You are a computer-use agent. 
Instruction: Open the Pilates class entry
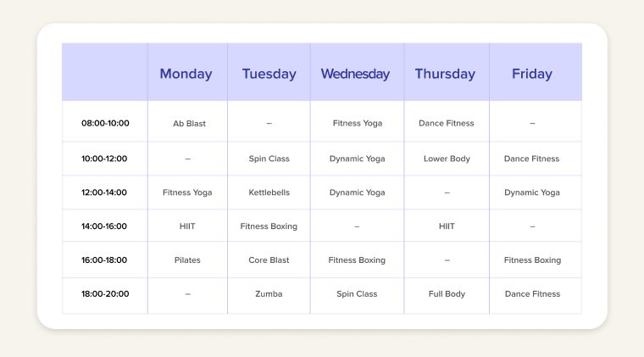(187, 260)
